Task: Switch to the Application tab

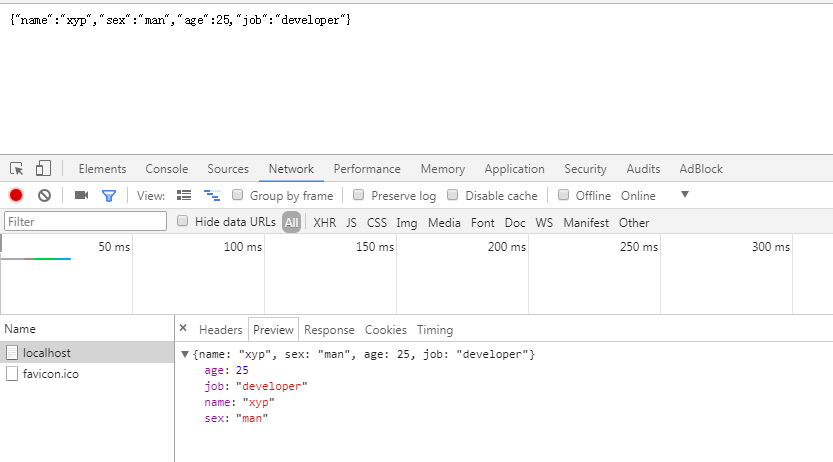Action: [514, 169]
